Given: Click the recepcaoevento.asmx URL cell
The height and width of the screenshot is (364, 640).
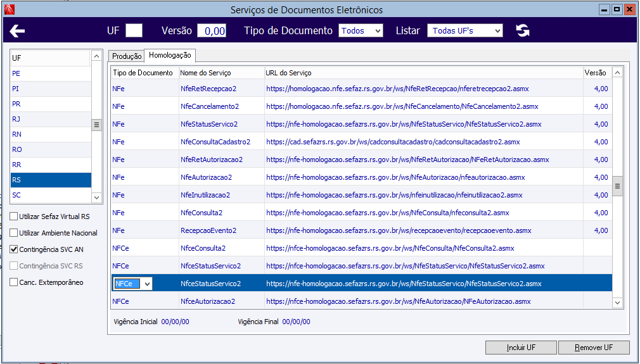Looking at the screenshot, I should 424,230.
